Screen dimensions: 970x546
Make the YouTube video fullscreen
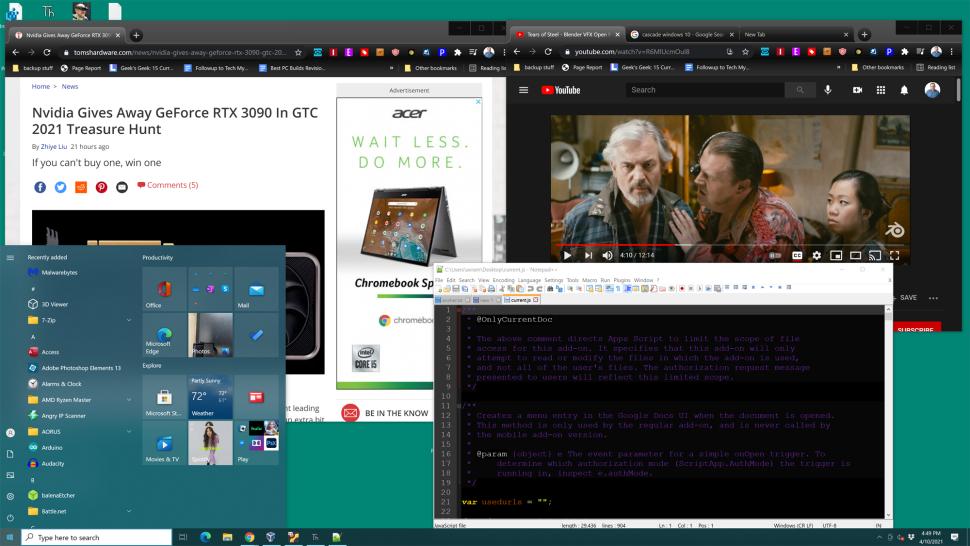pos(895,255)
